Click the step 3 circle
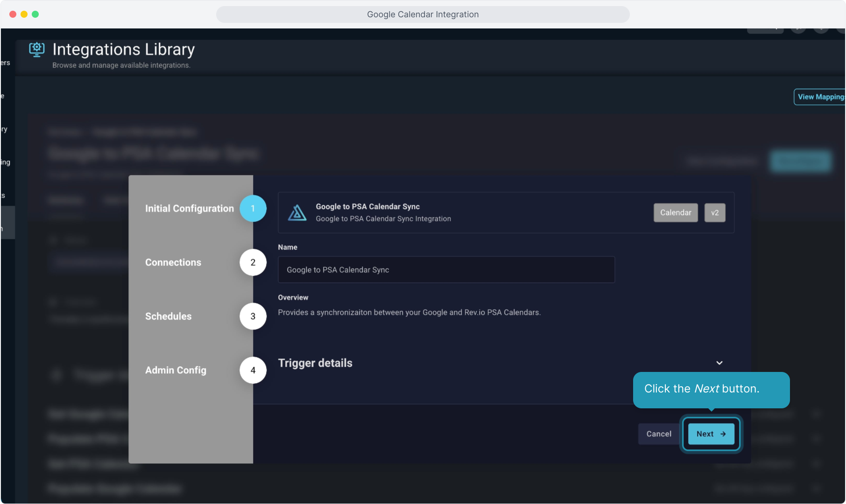 click(253, 316)
